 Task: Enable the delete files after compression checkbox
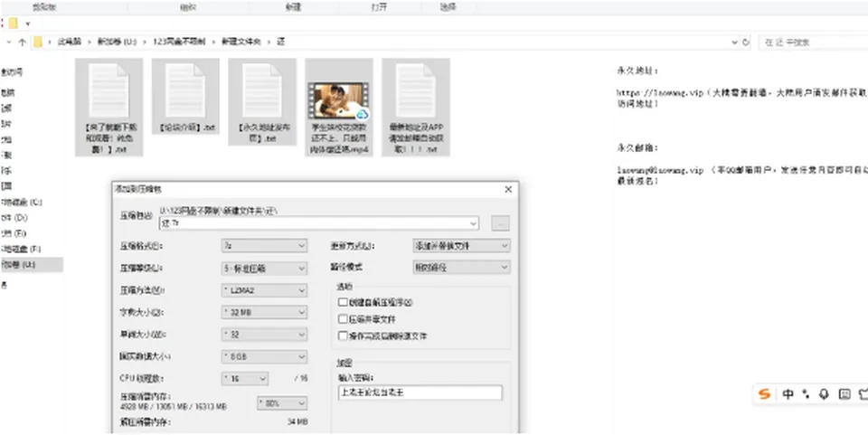pos(344,336)
